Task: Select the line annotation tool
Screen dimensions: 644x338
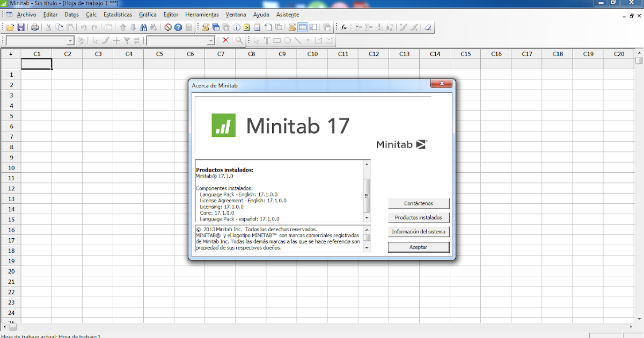Action: [x=298, y=40]
